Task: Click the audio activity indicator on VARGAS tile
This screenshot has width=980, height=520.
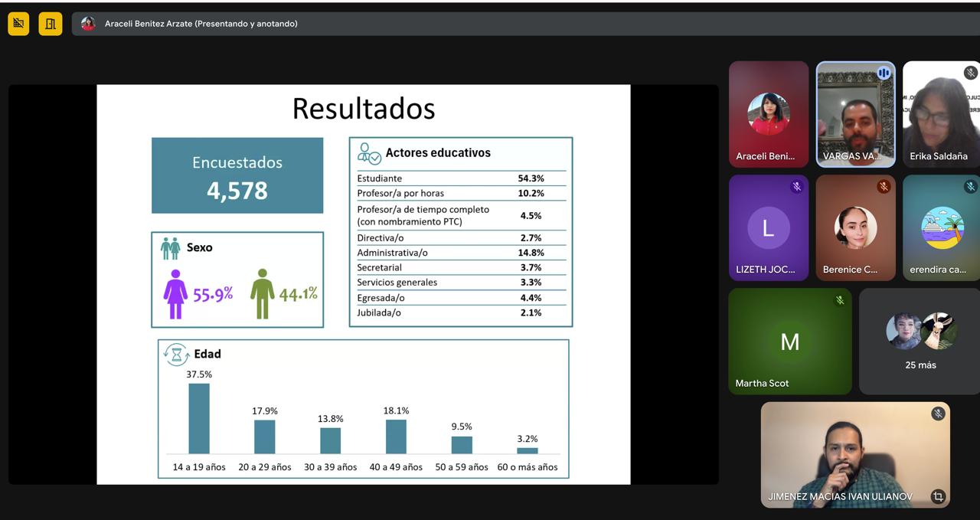Action: [884, 73]
